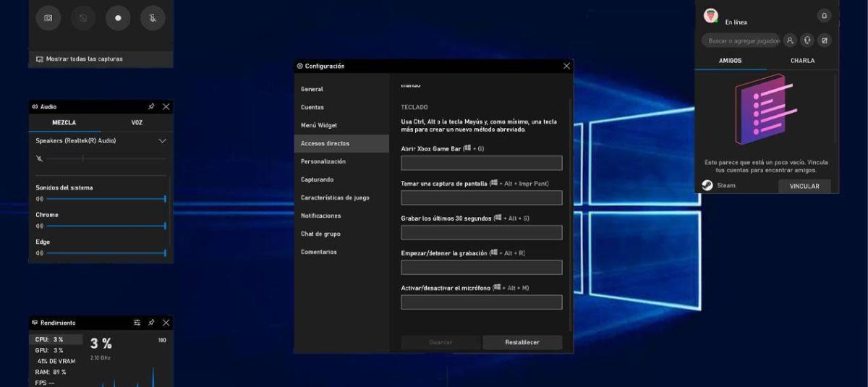Viewport: 868px width, 387px height.
Task: Open notifications bell in social widget
Action: (x=824, y=15)
